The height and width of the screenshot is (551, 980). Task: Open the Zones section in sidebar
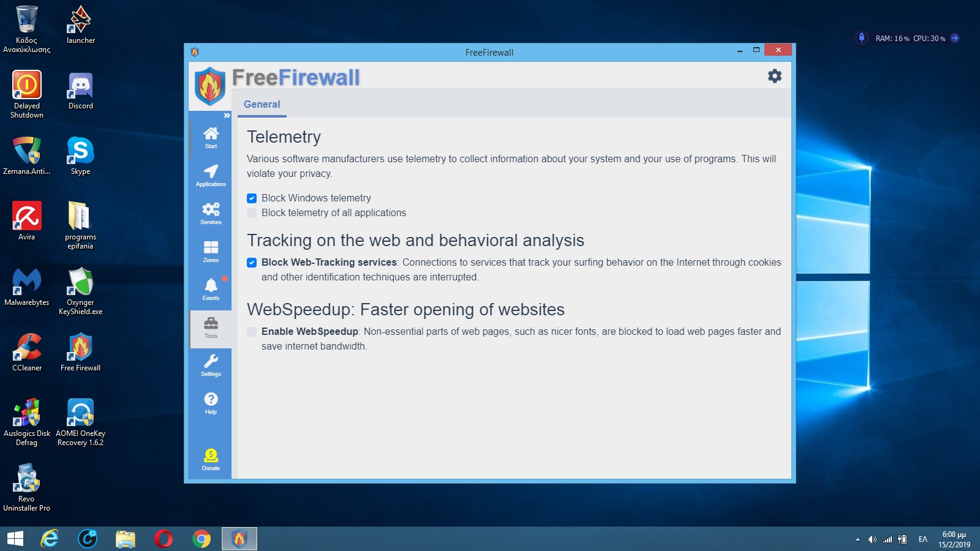point(211,252)
